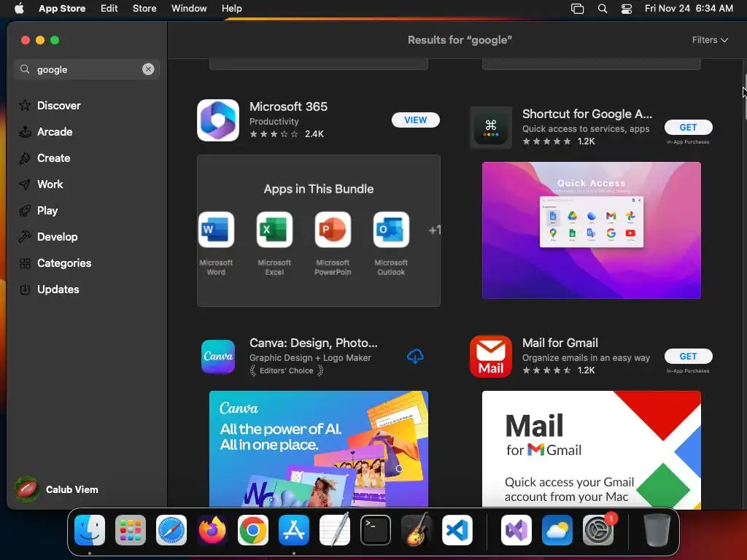Viewport: 747px width, 560px height.
Task: Open the Canva AI promo screenshot
Action: coord(318,448)
